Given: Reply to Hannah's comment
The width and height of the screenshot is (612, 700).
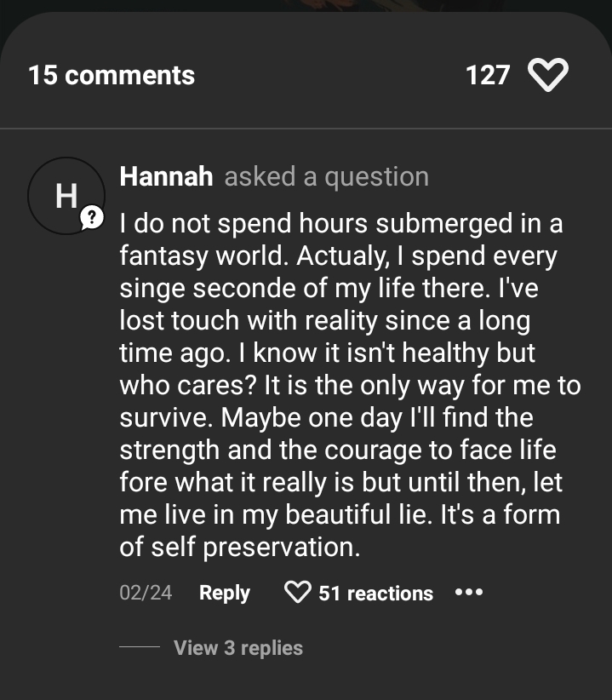Looking at the screenshot, I should (225, 593).
